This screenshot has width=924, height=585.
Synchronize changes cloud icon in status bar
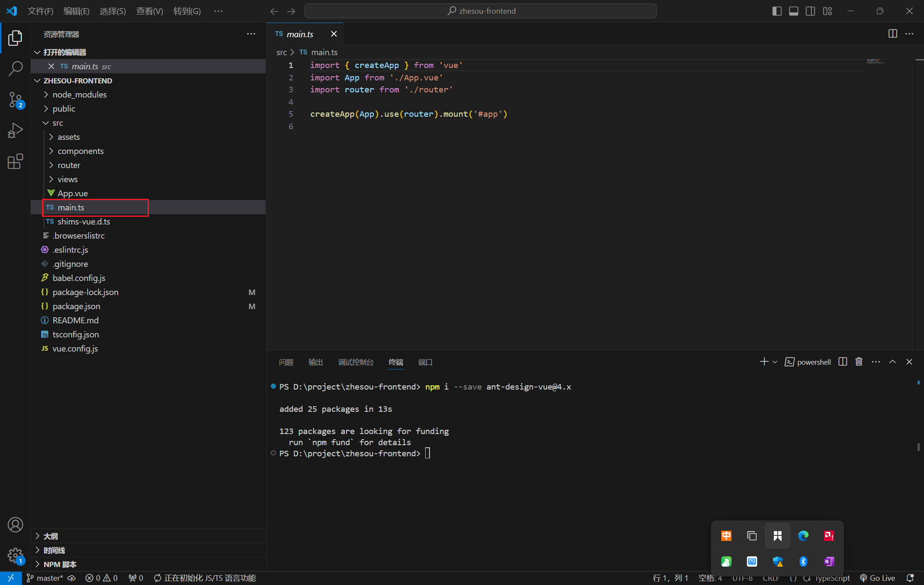(72, 578)
